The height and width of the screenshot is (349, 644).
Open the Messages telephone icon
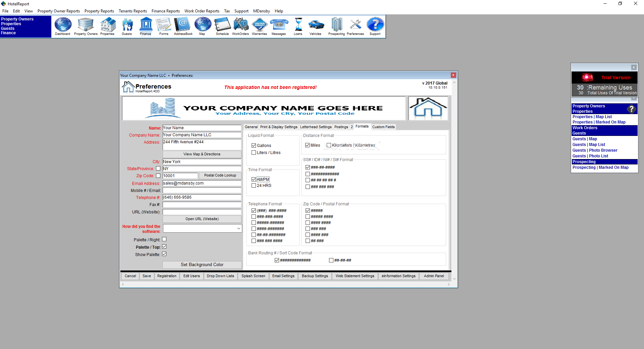coord(279,26)
